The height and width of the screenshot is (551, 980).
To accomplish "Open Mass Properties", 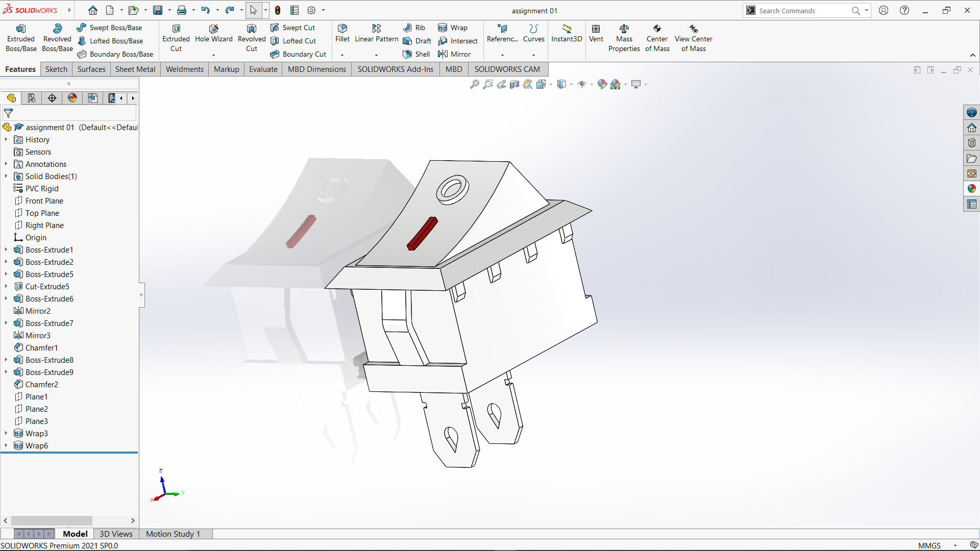I will tap(624, 38).
